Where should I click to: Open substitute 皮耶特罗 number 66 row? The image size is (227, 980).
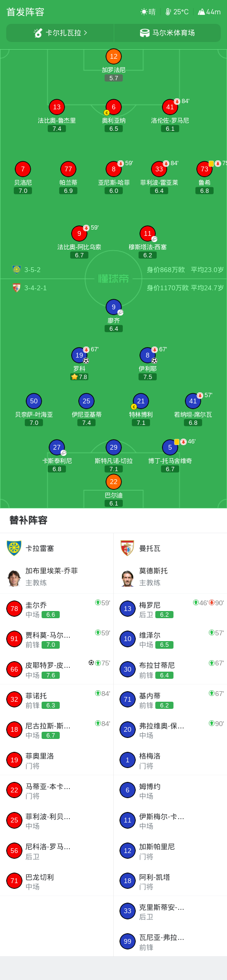[56, 669]
